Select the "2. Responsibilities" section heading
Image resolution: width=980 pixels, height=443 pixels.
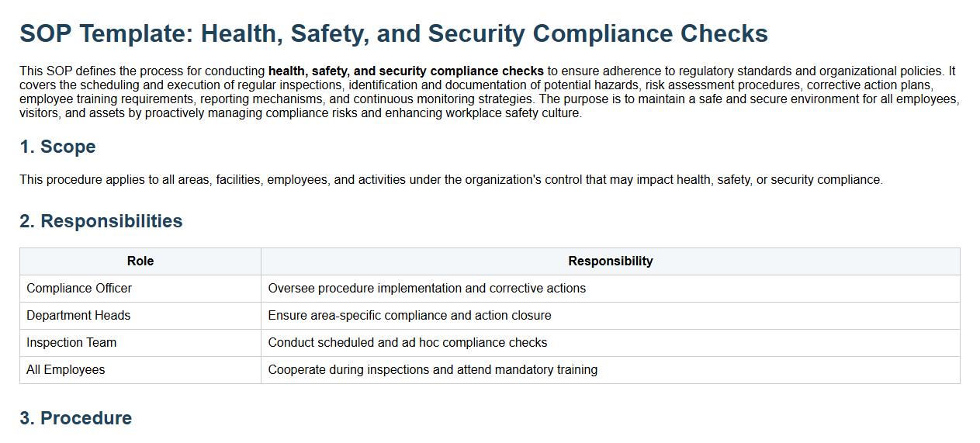coord(101,221)
